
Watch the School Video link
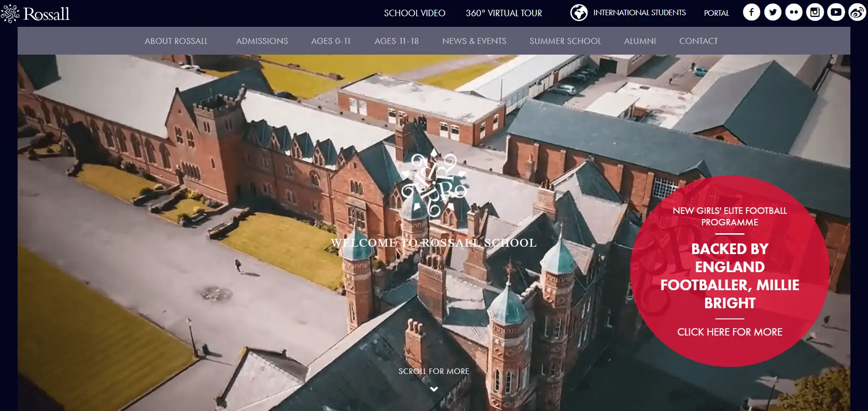coord(415,13)
